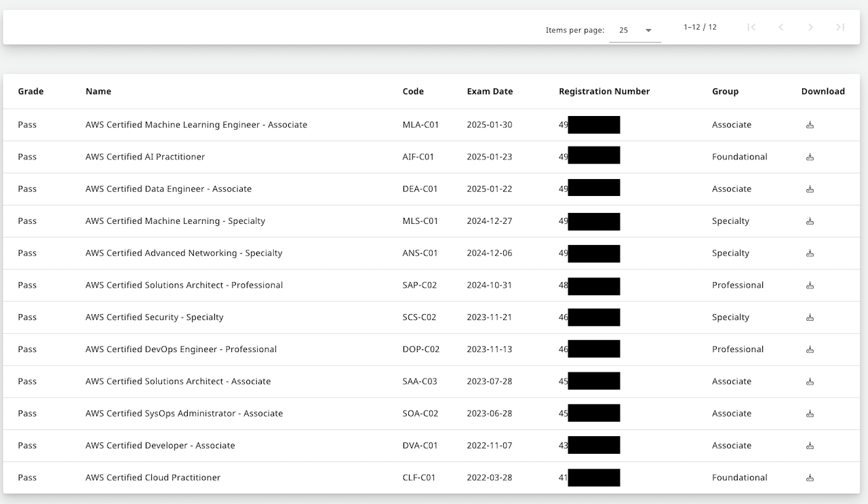This screenshot has height=504, width=868.
Task: Click Associate group in DVA-C01 row
Action: click(x=732, y=446)
